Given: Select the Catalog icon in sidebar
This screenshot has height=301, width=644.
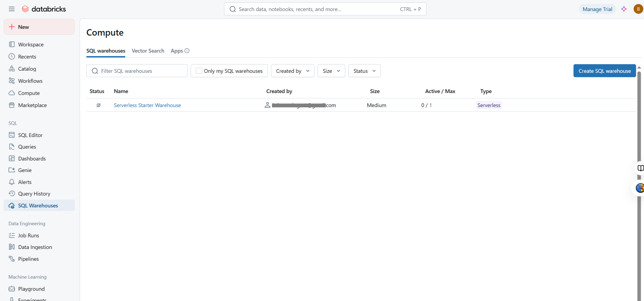Looking at the screenshot, I should [12, 69].
